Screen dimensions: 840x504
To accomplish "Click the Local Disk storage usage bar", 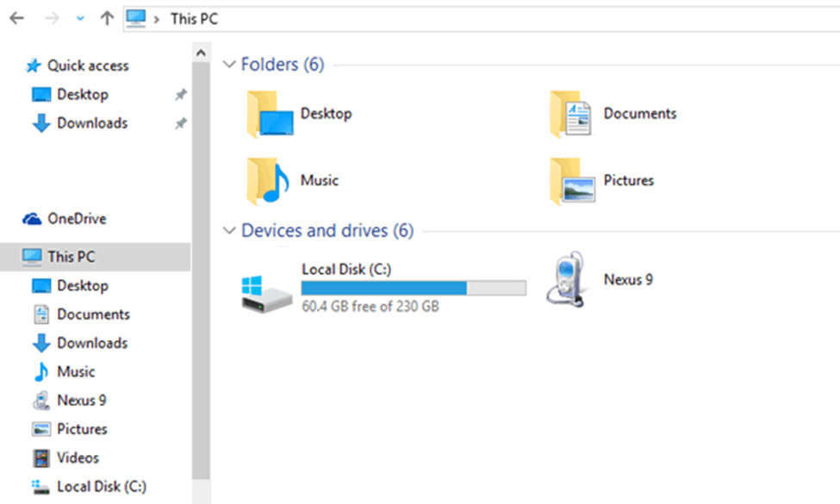I will [x=414, y=288].
